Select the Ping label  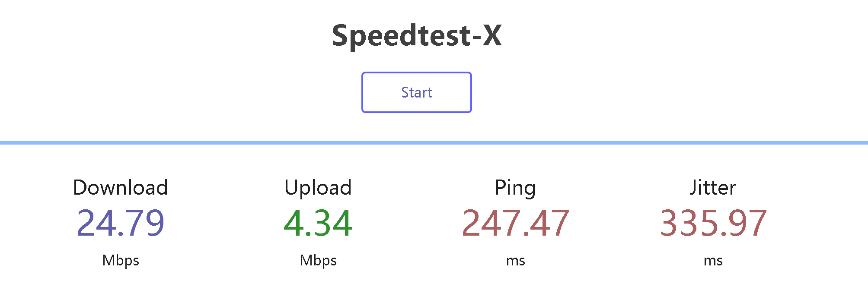515,187
